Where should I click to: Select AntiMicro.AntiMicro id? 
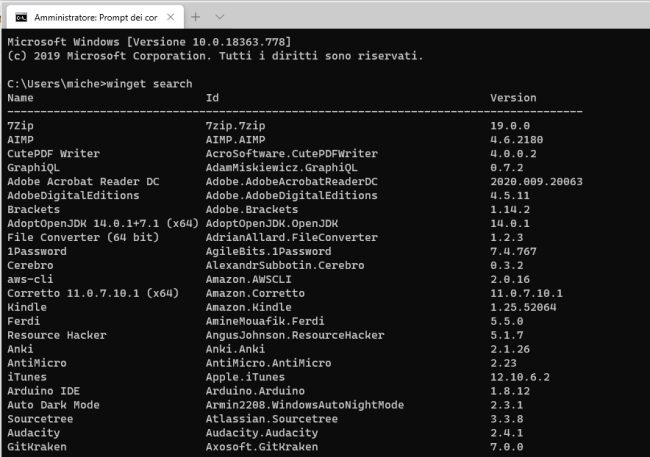pos(269,363)
